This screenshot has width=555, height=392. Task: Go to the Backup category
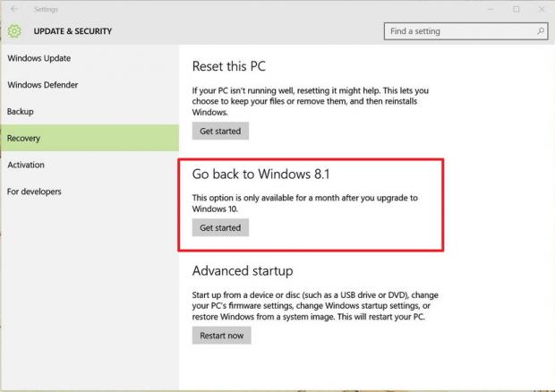21,112
